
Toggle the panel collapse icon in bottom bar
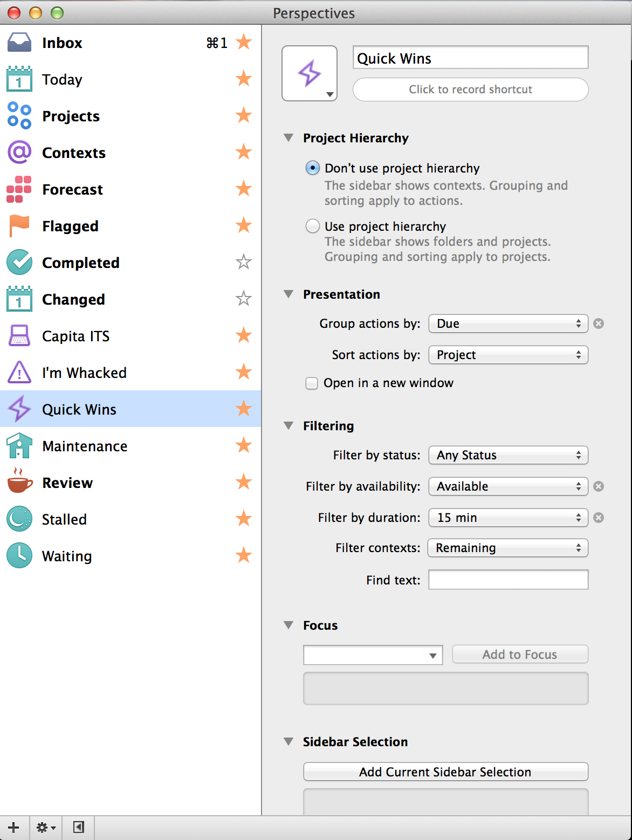pyautogui.click(x=79, y=827)
